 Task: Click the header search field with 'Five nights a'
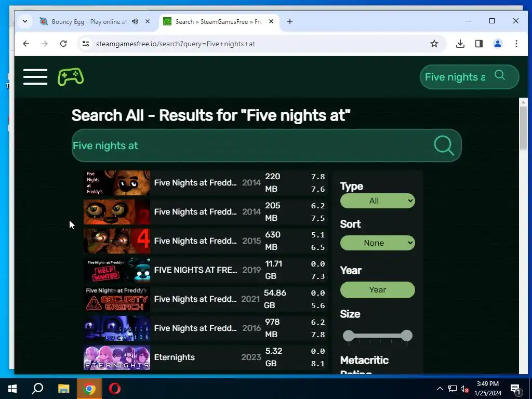(x=455, y=77)
